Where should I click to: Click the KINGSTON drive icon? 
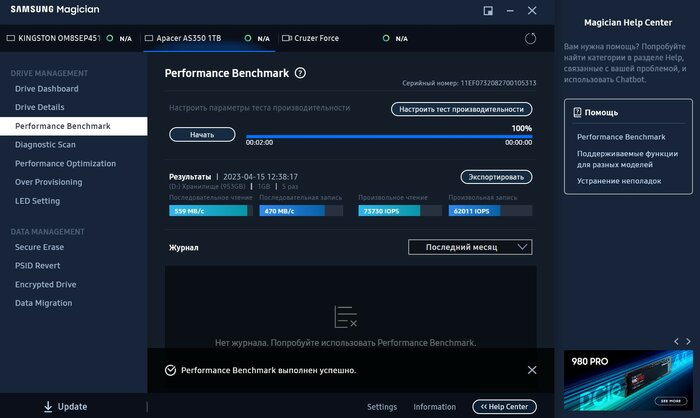(x=11, y=38)
